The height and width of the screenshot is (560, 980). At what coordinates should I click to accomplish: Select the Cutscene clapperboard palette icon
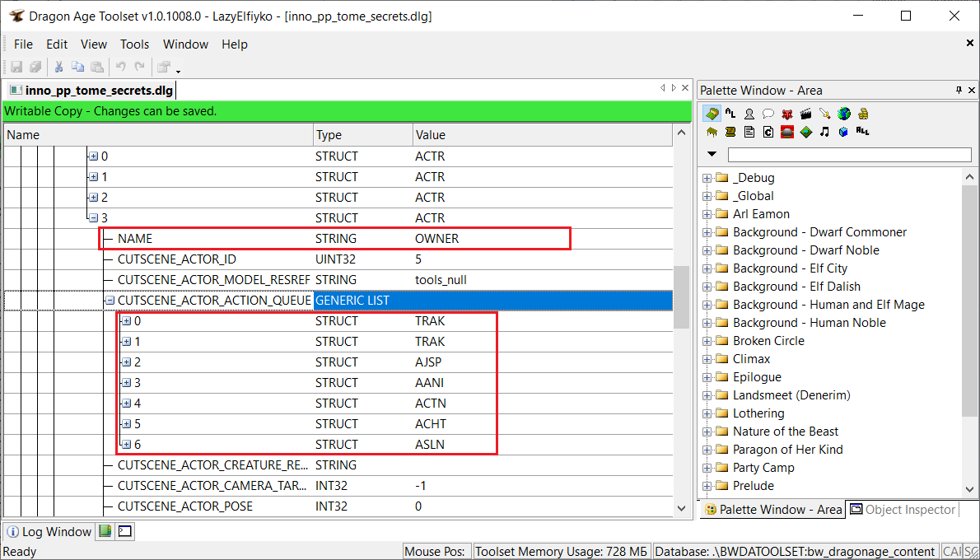pos(806,114)
